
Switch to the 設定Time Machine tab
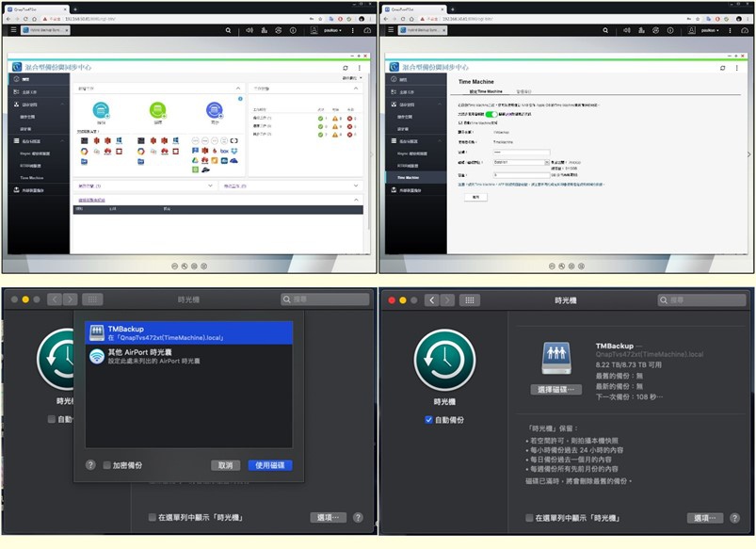tap(486, 91)
